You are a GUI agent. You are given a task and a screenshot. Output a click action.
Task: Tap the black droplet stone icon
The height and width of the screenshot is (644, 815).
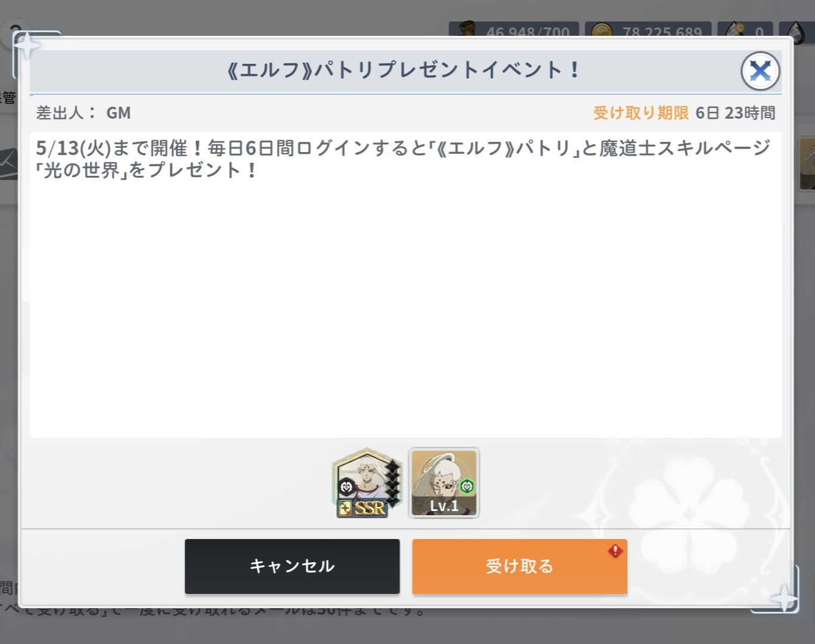pos(797,31)
